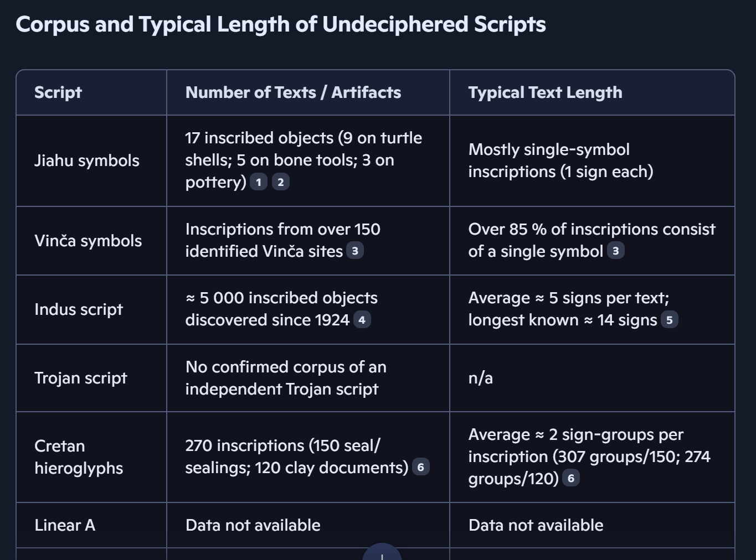The height and width of the screenshot is (560, 756).
Task: Open citation 2 after 'pottery)'
Action: (x=280, y=182)
